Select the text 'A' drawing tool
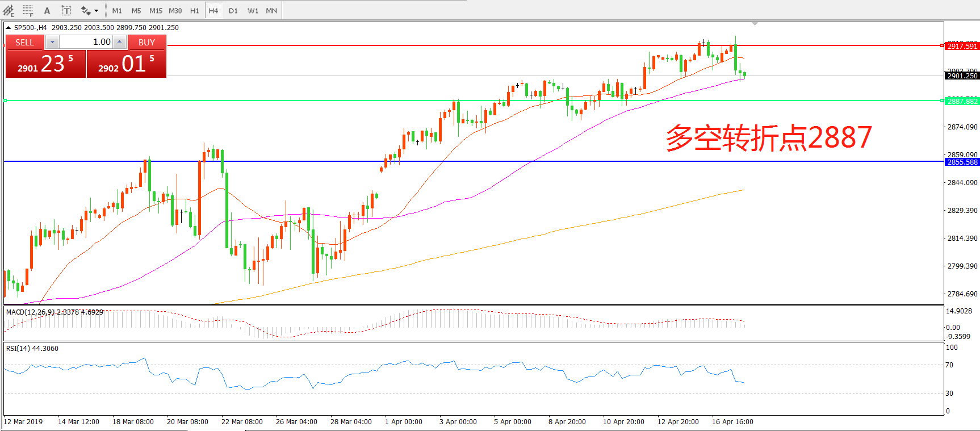The height and width of the screenshot is (431, 980). [x=47, y=10]
